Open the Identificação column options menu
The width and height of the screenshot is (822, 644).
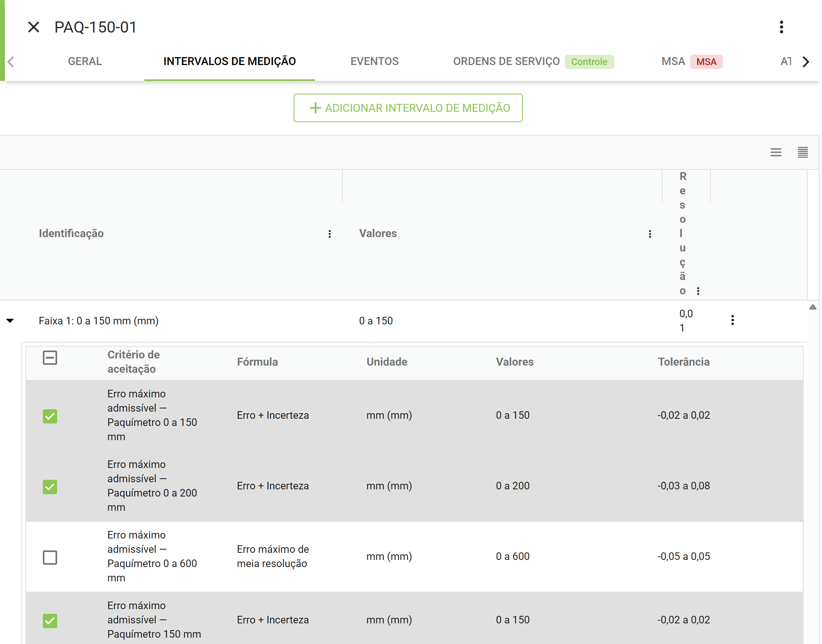click(329, 234)
